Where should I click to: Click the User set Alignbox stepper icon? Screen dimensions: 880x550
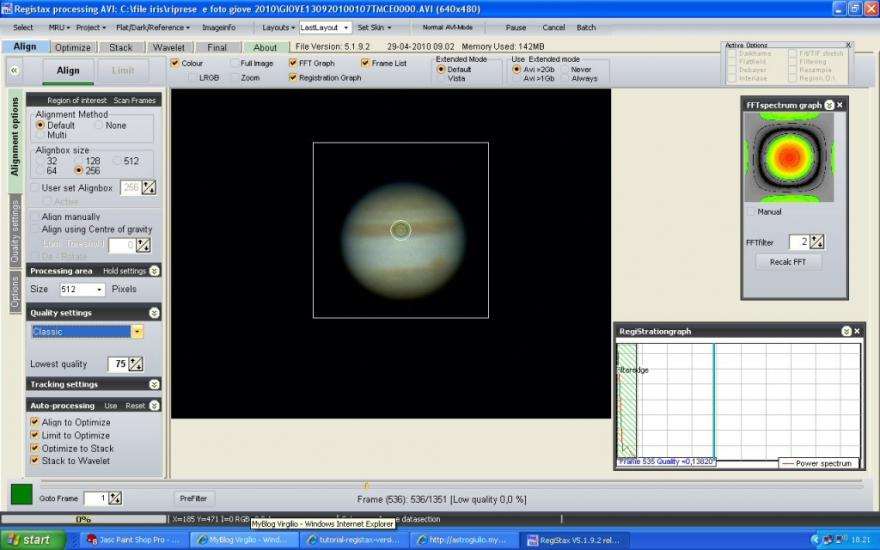click(149, 187)
